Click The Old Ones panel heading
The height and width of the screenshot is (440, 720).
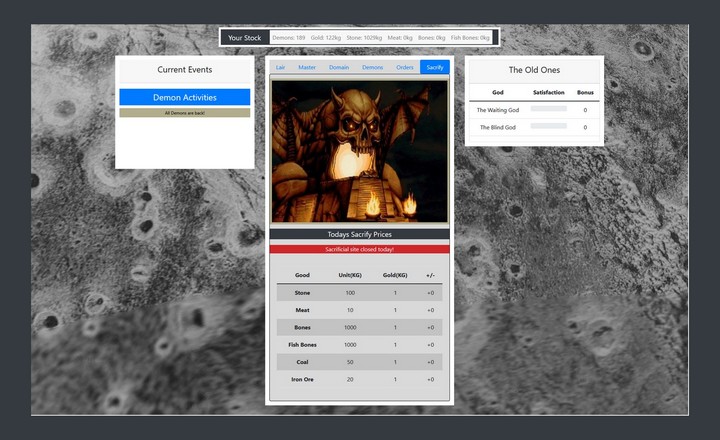[534, 70]
